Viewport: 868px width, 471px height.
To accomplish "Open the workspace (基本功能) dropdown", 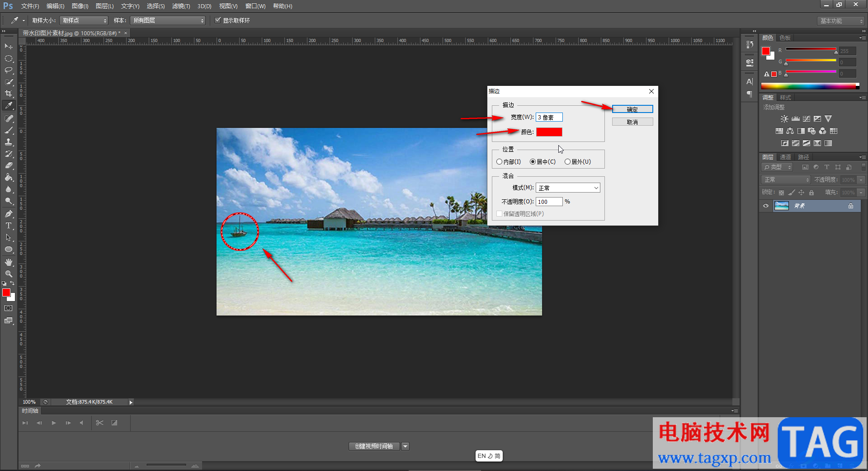I will (841, 21).
